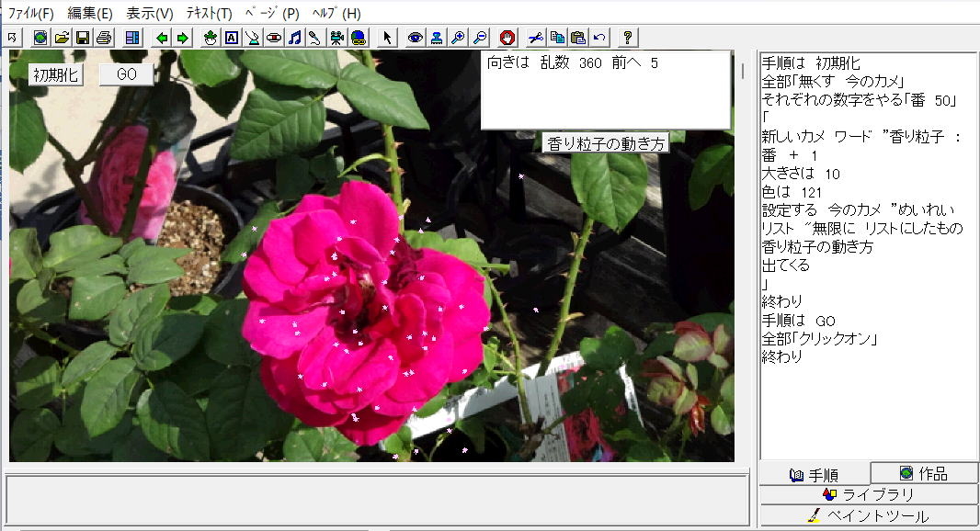This screenshot has width=980, height=531.
Task: Click the lamp-shaped toolbar icon
Action: [253, 38]
